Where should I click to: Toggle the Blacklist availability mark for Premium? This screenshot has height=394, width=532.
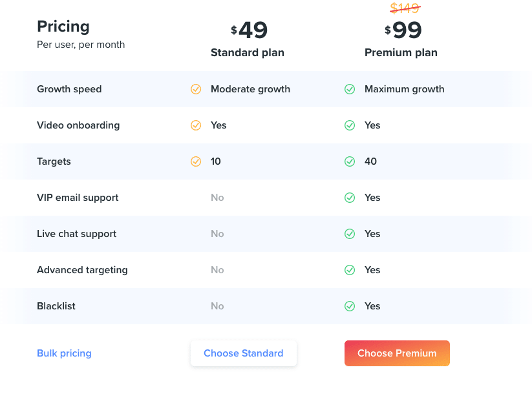pyautogui.click(x=350, y=306)
